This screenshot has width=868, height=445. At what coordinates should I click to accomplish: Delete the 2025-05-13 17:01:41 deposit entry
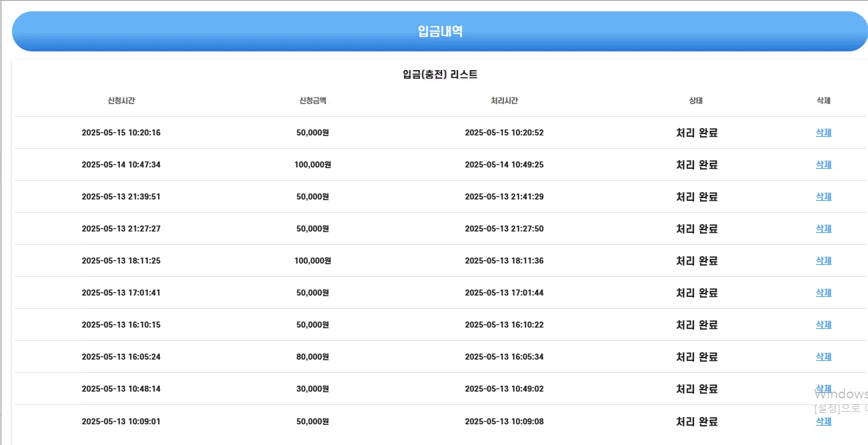pyautogui.click(x=823, y=293)
